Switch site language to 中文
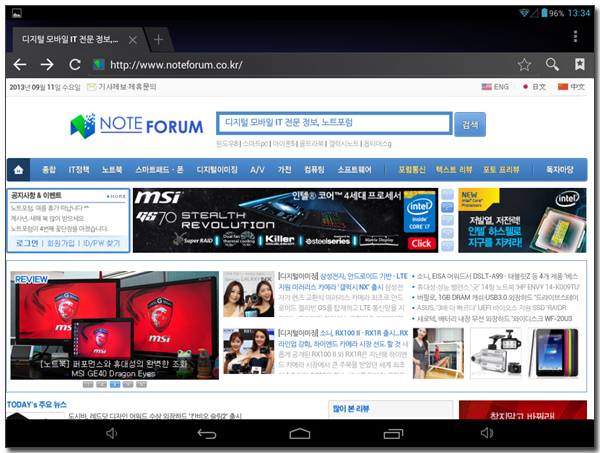Image resolution: width=600 pixels, height=453 pixels. click(x=571, y=87)
